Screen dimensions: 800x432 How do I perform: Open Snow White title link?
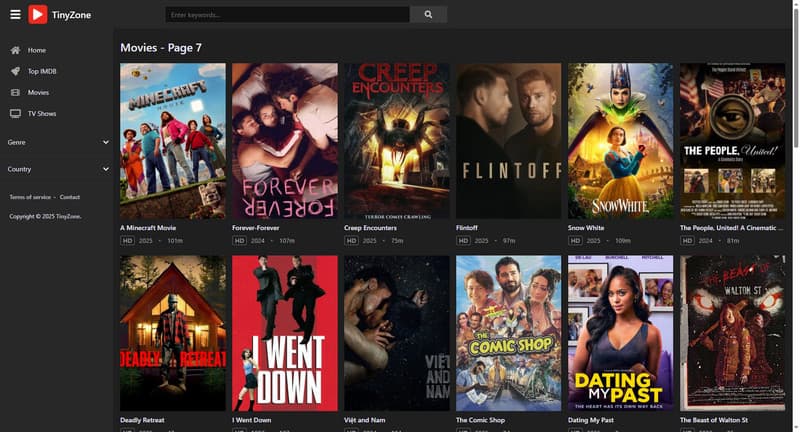586,228
